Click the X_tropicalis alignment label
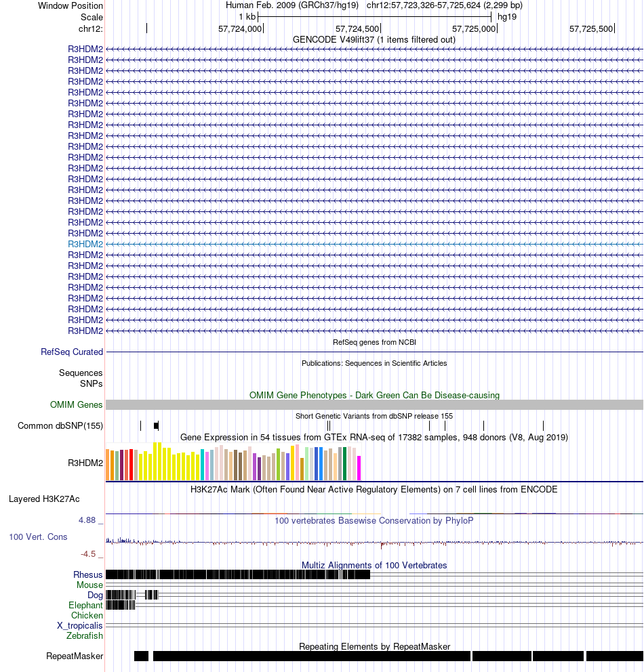644x672 pixels. (80, 626)
